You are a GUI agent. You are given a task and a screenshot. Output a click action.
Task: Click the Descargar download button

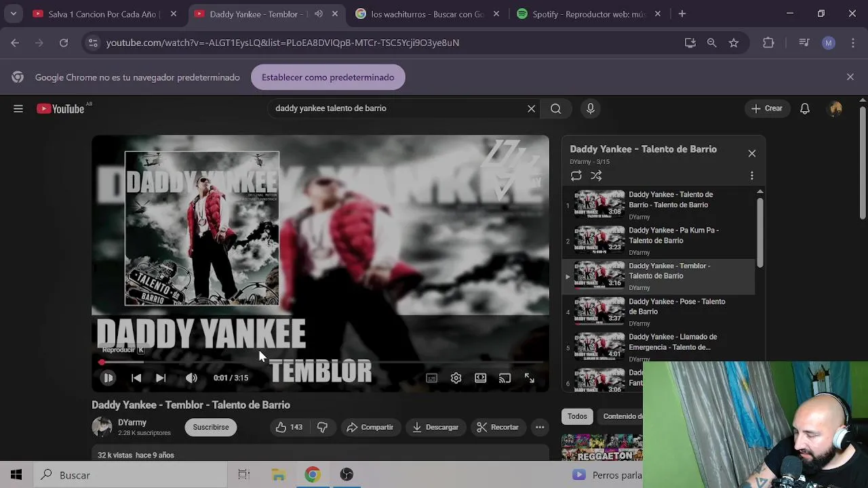[435, 427]
